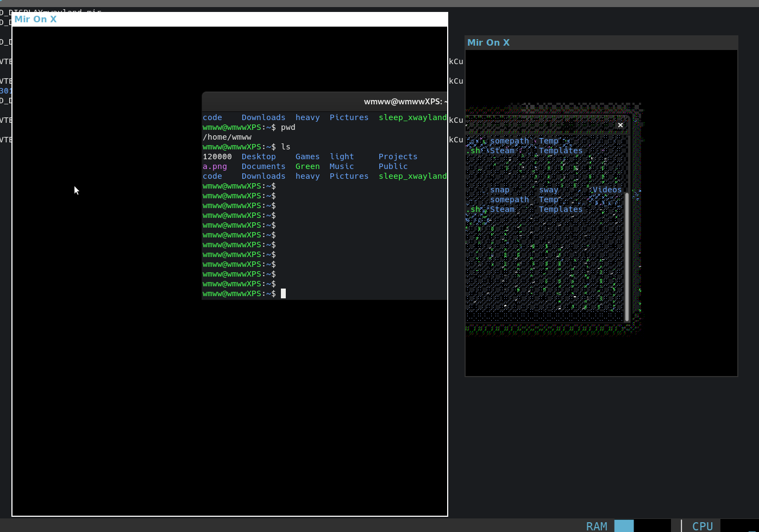Click the Projects folder name in the listing

click(397, 157)
